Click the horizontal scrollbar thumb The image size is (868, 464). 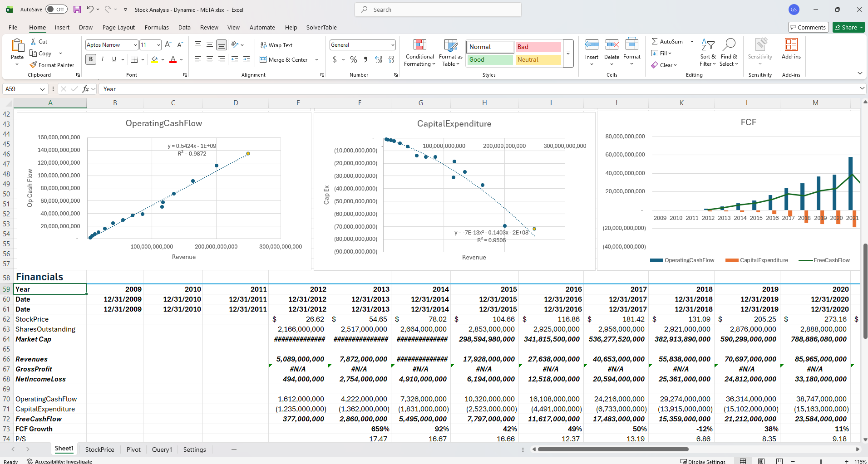tap(613, 449)
